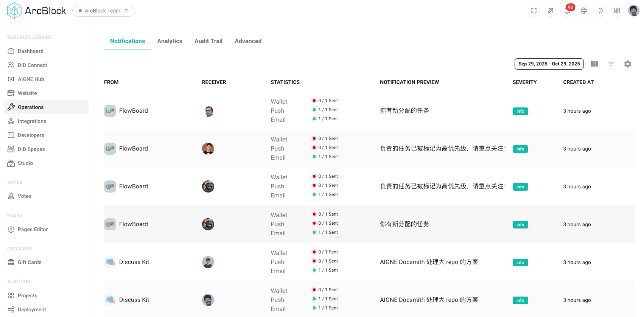Open Studio in sidebar
644x317 pixels.
tap(46, 163)
